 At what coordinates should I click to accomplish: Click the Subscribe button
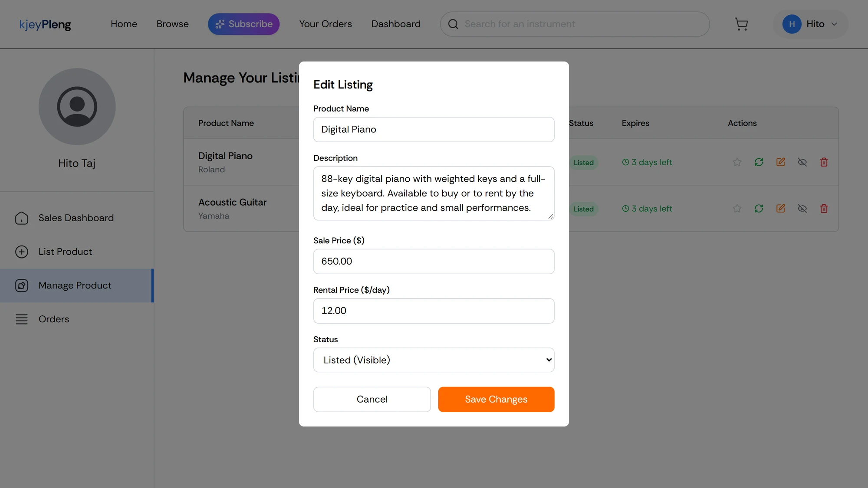pyautogui.click(x=243, y=24)
